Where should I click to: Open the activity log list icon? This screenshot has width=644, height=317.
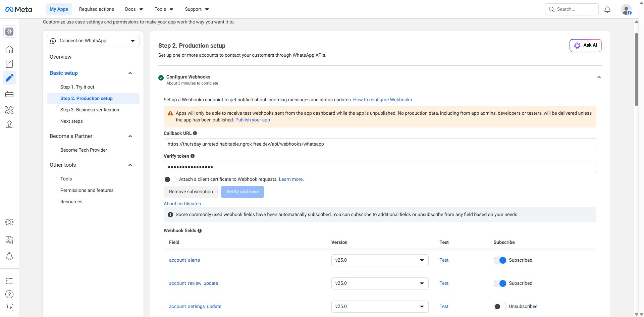pos(9,281)
